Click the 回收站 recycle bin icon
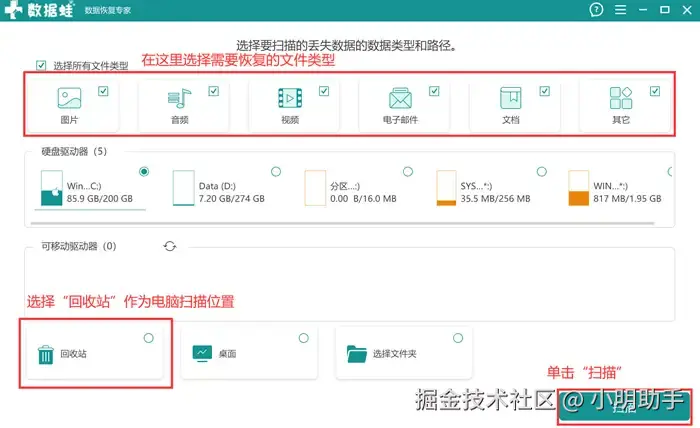This screenshot has width=700, height=428. (46, 354)
